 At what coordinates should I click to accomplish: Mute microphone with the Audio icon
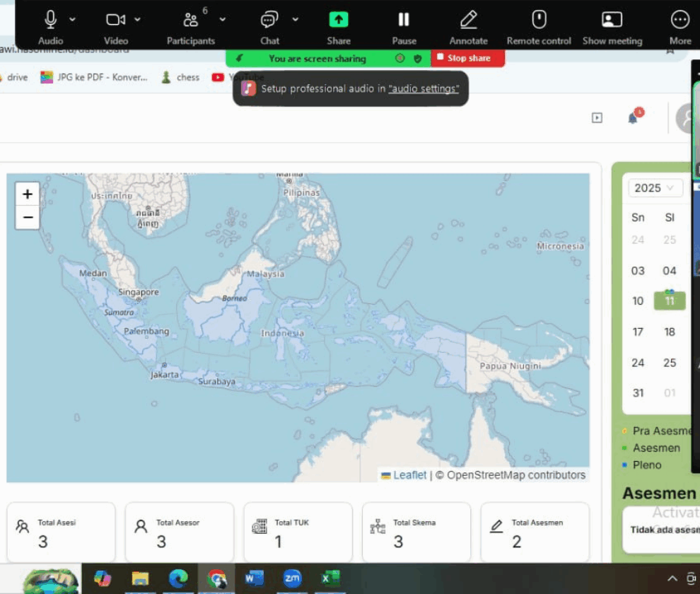tap(50, 20)
